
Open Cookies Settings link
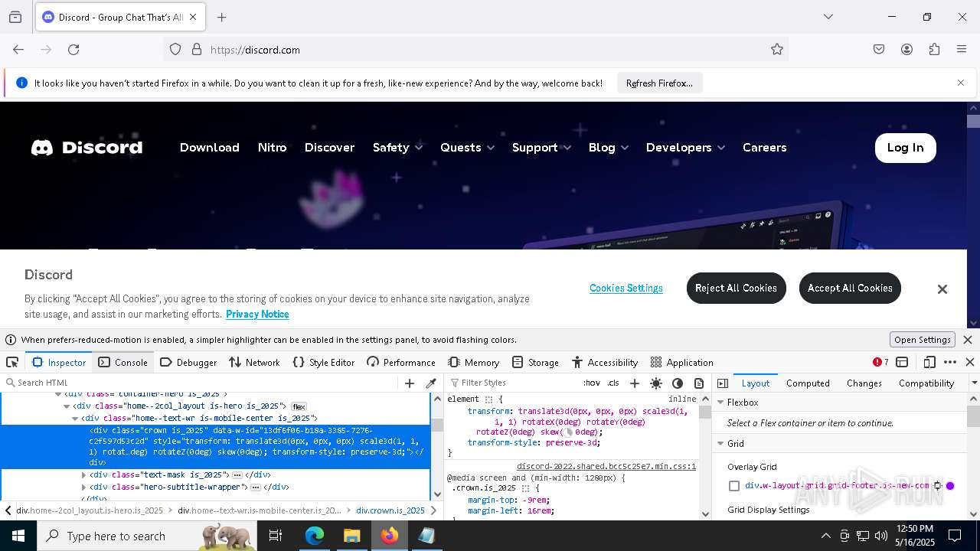[x=626, y=289]
